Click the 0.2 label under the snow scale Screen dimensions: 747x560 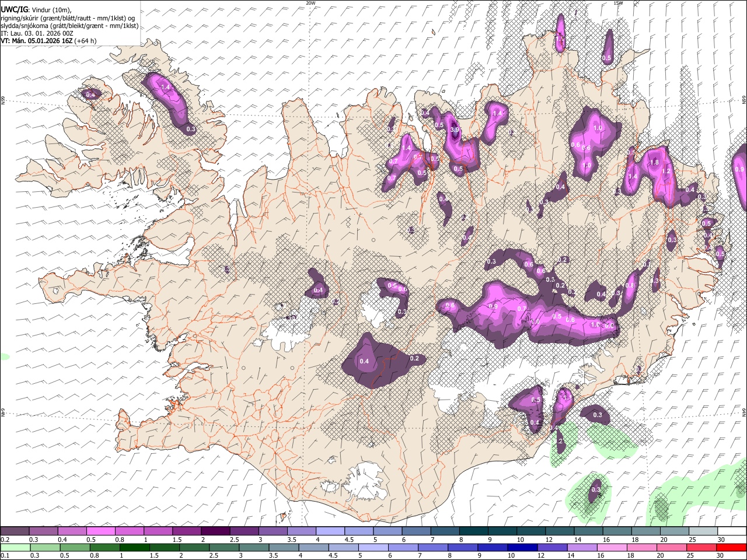coord(5,540)
